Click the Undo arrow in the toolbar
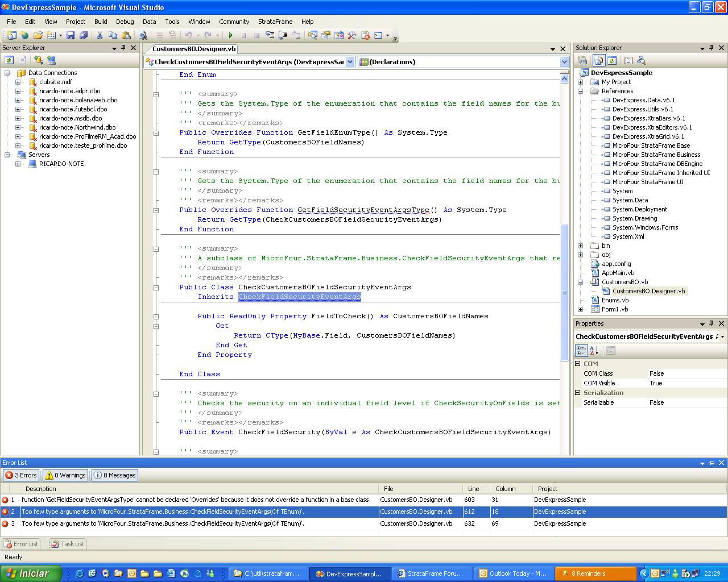Screen dimensions: 728x582 [x=188, y=35]
